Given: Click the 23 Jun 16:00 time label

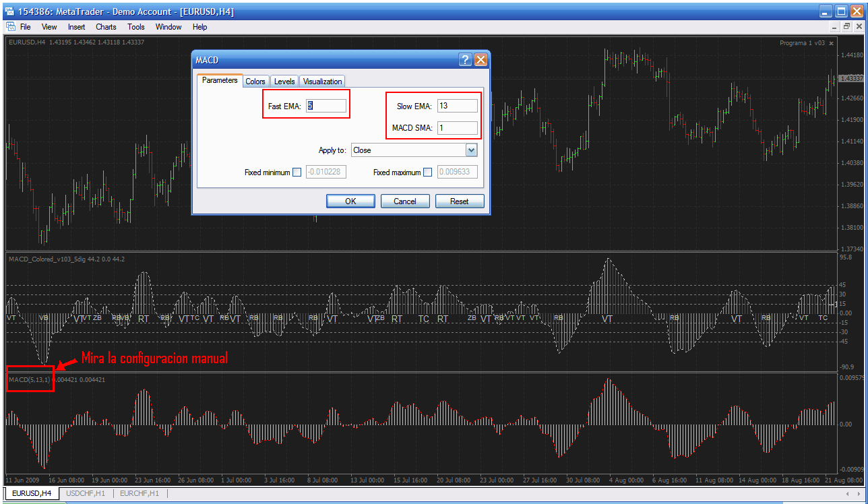Looking at the screenshot, I should click(x=154, y=480).
